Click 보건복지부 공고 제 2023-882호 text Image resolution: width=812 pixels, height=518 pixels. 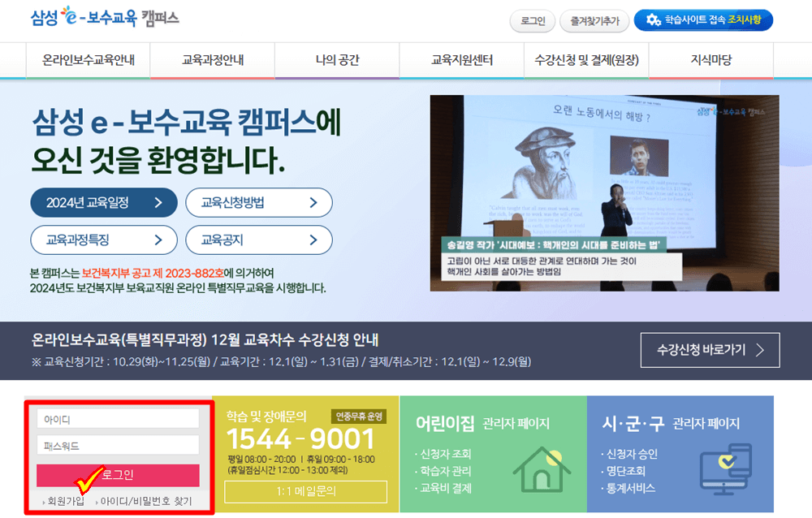click(153, 273)
